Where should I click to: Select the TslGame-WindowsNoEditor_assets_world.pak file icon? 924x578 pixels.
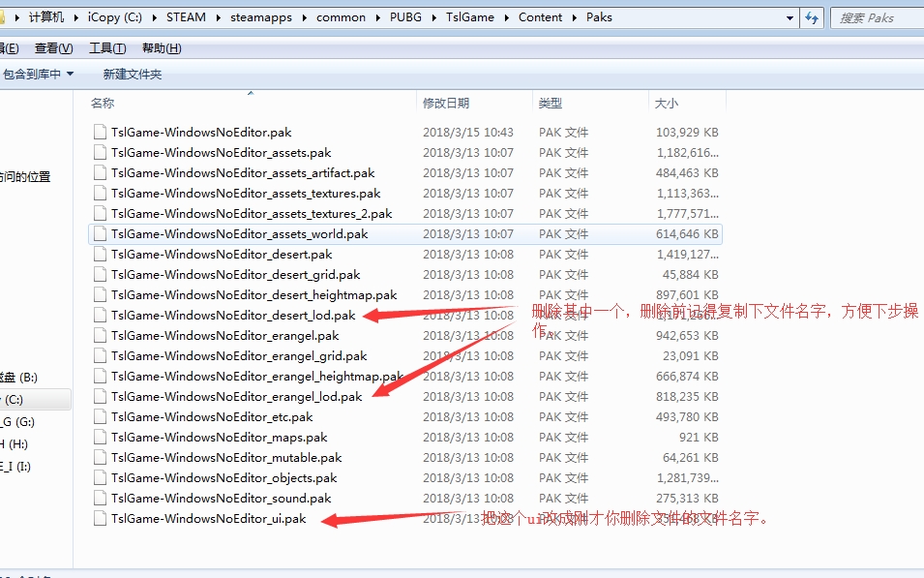coord(101,233)
